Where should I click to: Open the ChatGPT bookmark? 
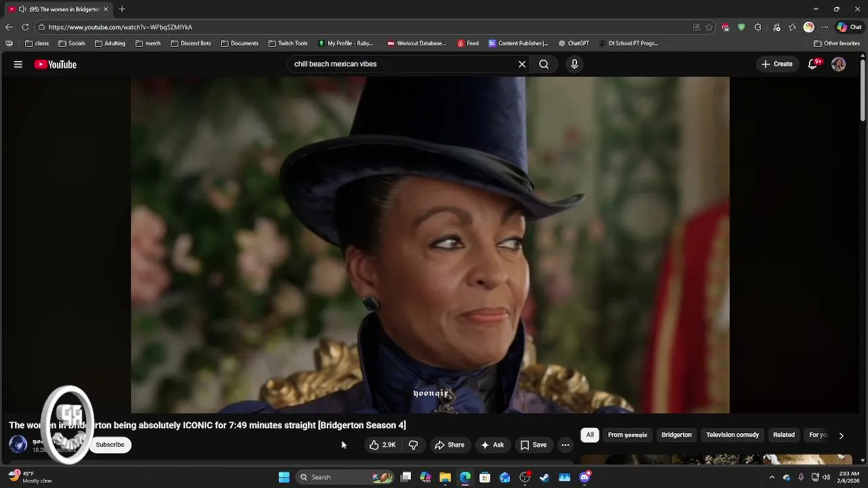click(x=574, y=43)
